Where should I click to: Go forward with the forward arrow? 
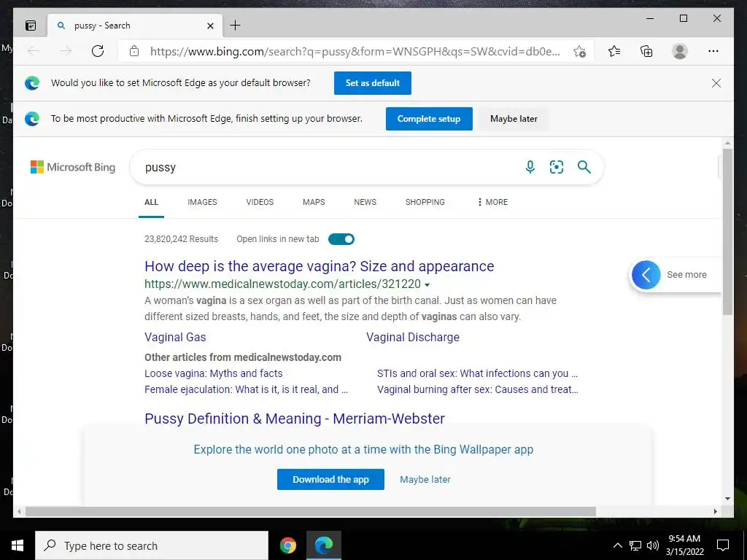(66, 51)
